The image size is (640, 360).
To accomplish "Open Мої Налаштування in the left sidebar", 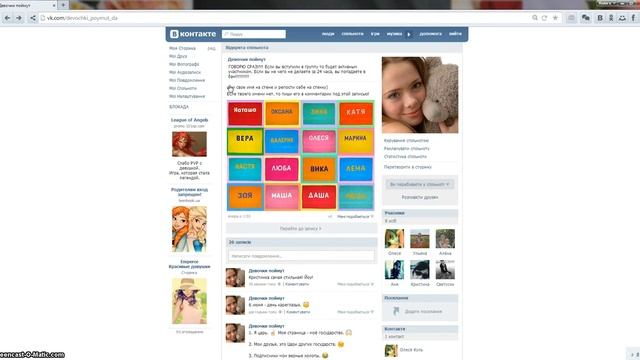I will pyautogui.click(x=187, y=96).
